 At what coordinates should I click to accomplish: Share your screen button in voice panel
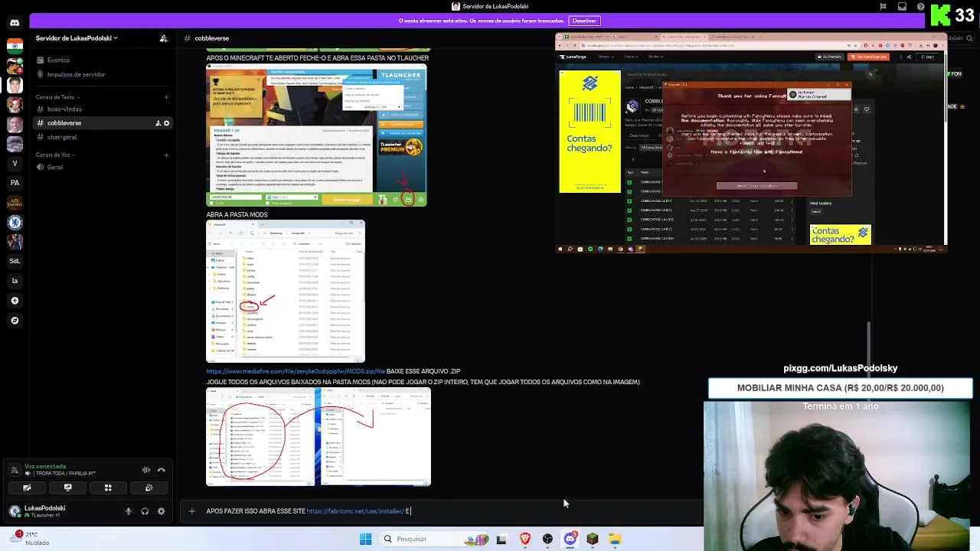tap(67, 487)
